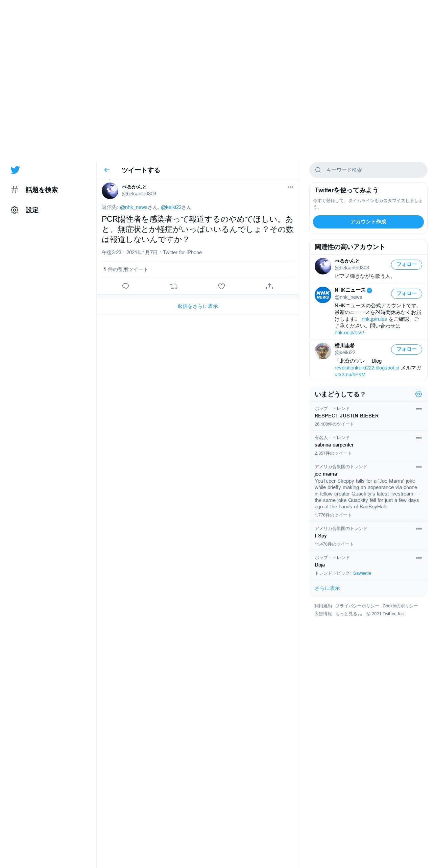Focus the キーワード検索 search field
Screen dimensions: 434x868
click(368, 170)
